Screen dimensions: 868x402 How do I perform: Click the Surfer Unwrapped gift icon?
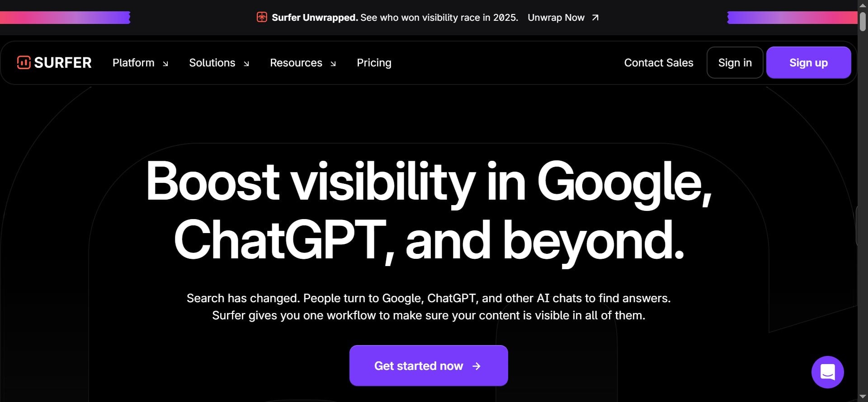tap(262, 17)
